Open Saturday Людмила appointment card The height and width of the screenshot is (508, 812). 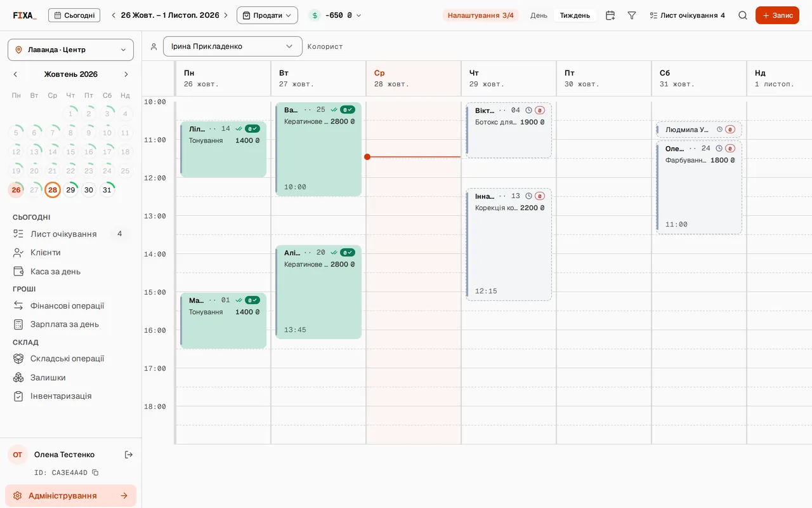(x=699, y=130)
